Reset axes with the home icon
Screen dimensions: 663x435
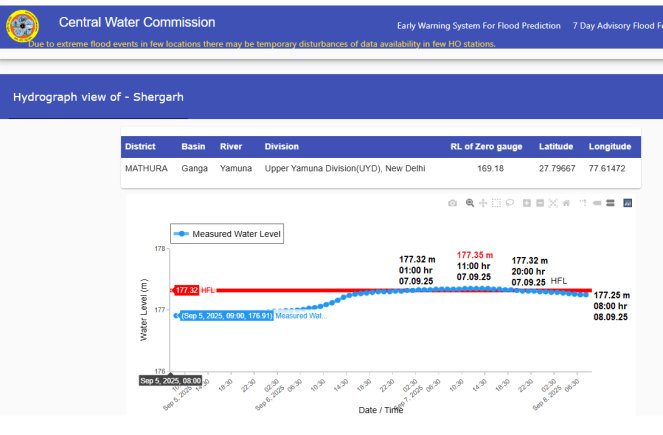point(567,203)
